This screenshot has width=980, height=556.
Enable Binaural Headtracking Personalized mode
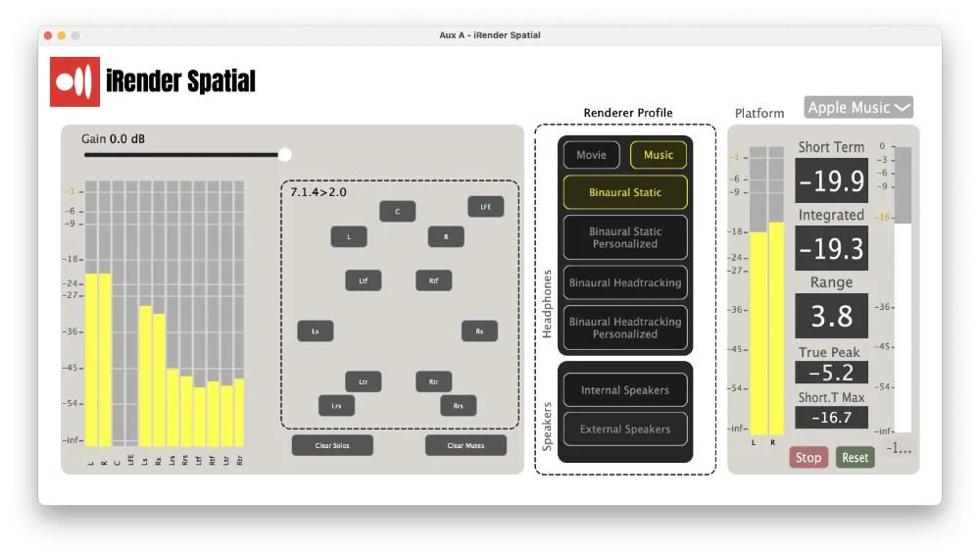click(x=625, y=328)
